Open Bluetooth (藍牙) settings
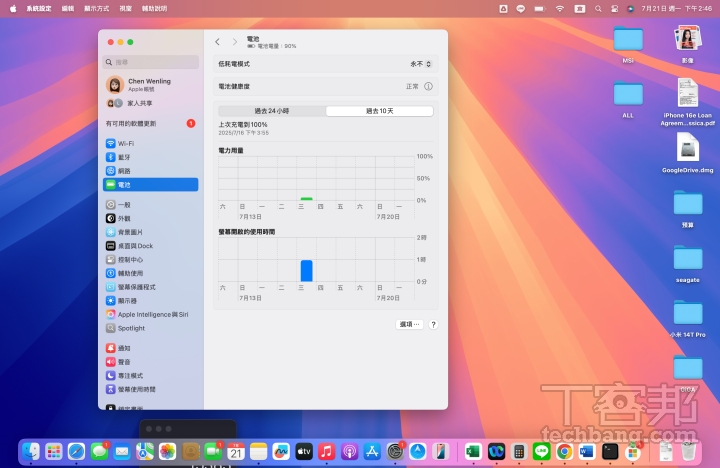Image resolution: width=720 pixels, height=468 pixels. click(x=151, y=157)
